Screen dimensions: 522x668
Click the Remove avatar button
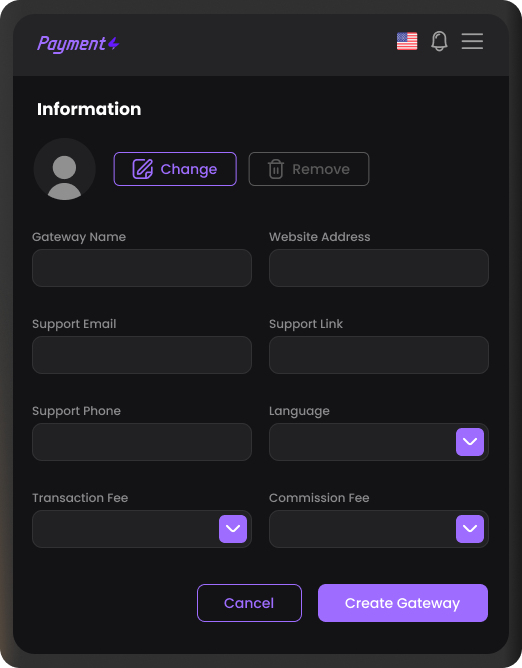pyautogui.click(x=309, y=169)
